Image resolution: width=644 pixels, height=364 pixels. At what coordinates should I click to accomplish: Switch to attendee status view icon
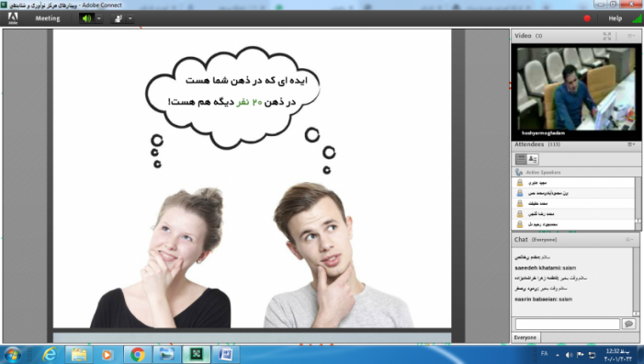(x=533, y=159)
